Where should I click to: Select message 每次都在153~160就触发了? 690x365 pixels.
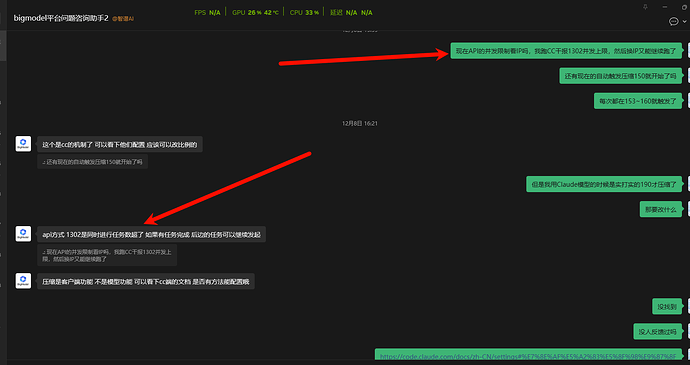pos(638,101)
